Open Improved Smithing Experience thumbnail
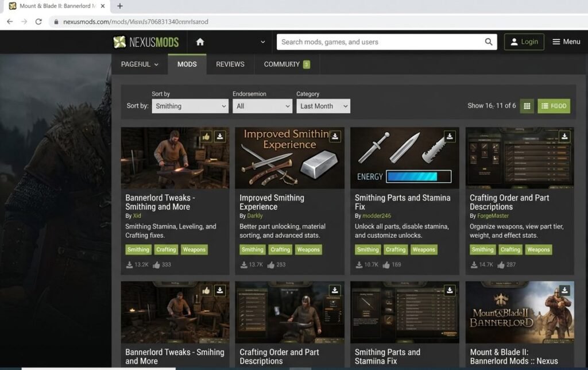 pos(289,158)
